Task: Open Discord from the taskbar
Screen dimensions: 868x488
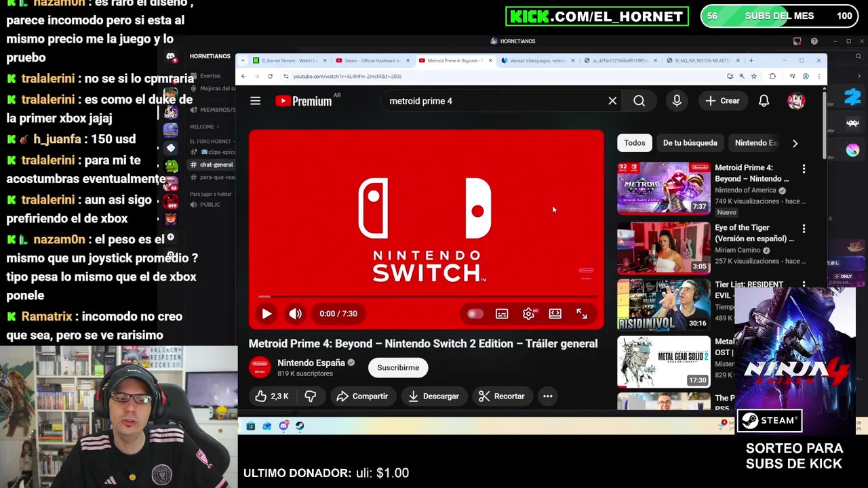Action: coord(283,426)
